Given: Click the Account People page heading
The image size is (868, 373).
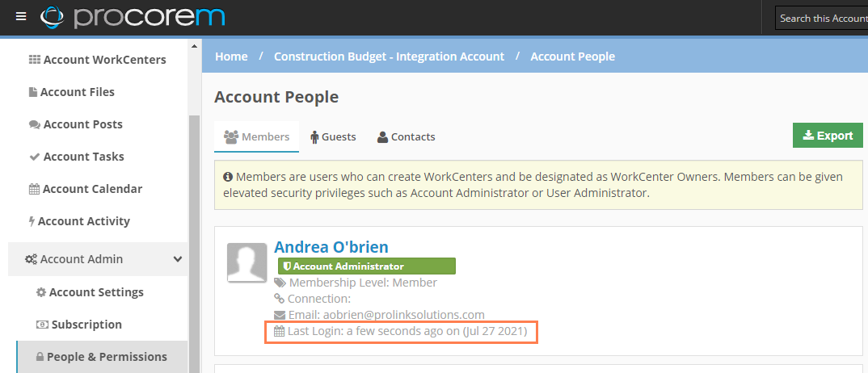Looking at the screenshot, I should click(x=276, y=97).
